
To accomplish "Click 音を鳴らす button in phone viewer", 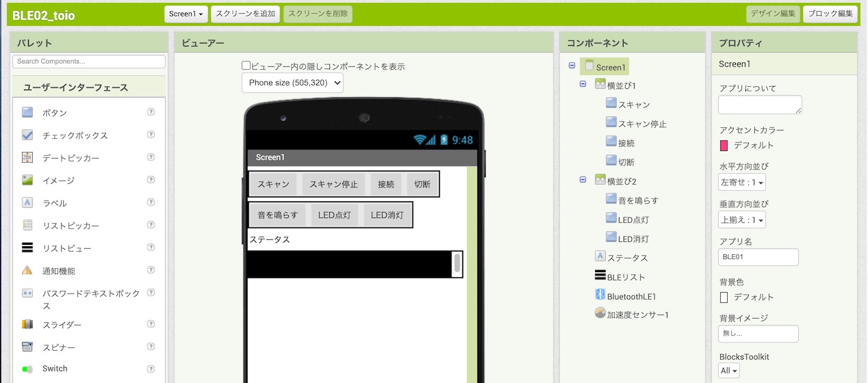I will pyautogui.click(x=277, y=214).
